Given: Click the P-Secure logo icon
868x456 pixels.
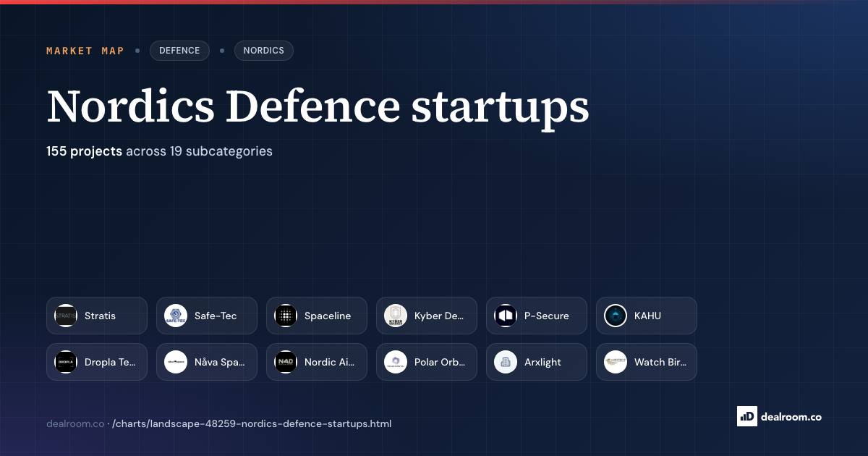Looking at the screenshot, I should (506, 316).
